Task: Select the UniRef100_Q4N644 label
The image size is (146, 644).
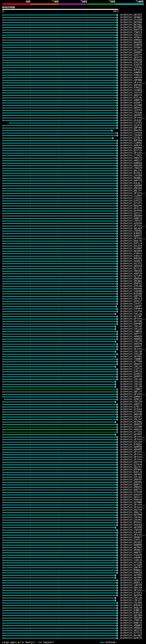Action: (131, 163)
